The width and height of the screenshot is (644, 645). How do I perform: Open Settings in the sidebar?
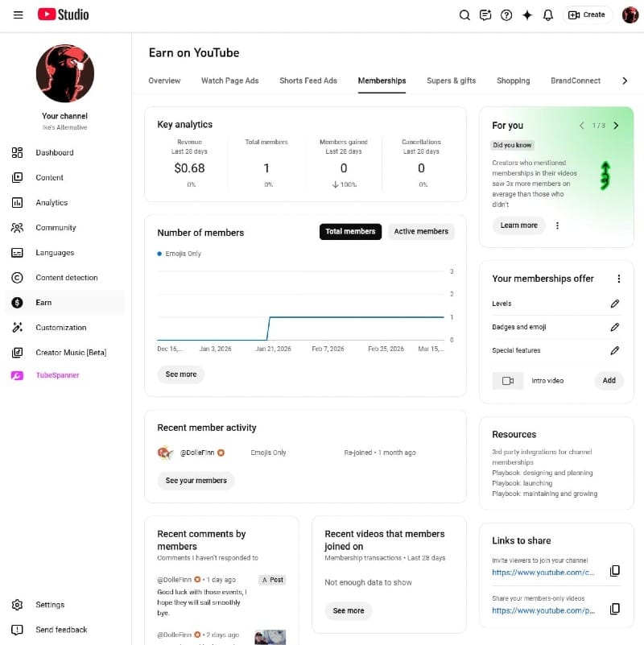click(x=65, y=605)
